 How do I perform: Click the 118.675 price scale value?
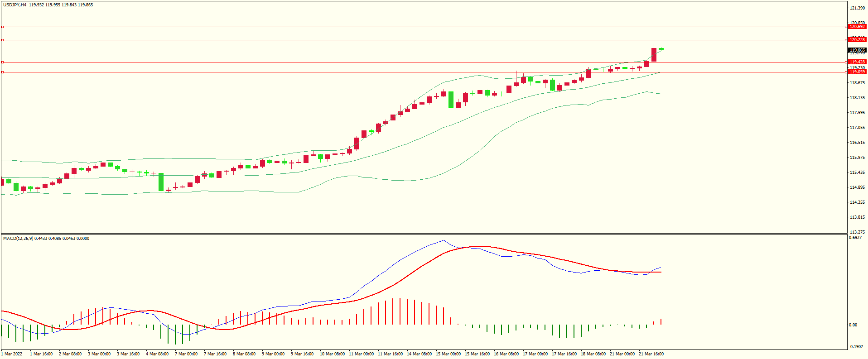(x=857, y=83)
